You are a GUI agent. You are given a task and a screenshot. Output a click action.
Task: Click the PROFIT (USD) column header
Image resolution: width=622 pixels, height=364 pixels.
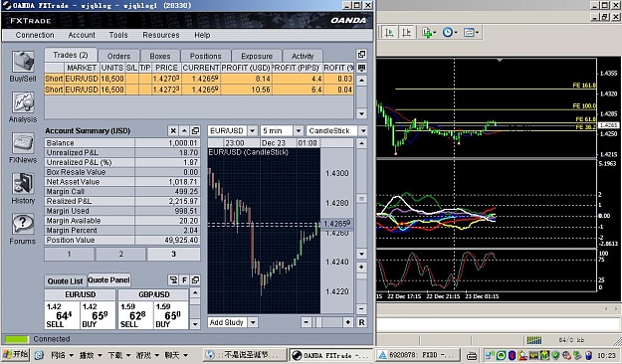246,68
